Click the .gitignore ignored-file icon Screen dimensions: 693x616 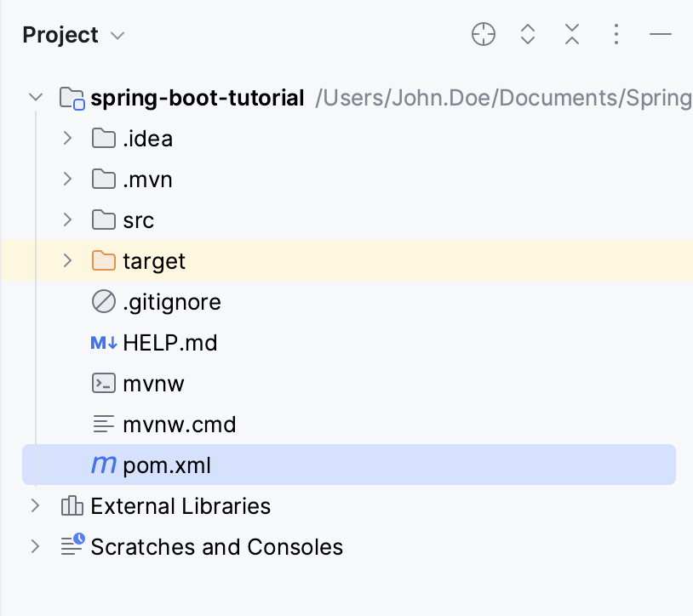click(102, 301)
